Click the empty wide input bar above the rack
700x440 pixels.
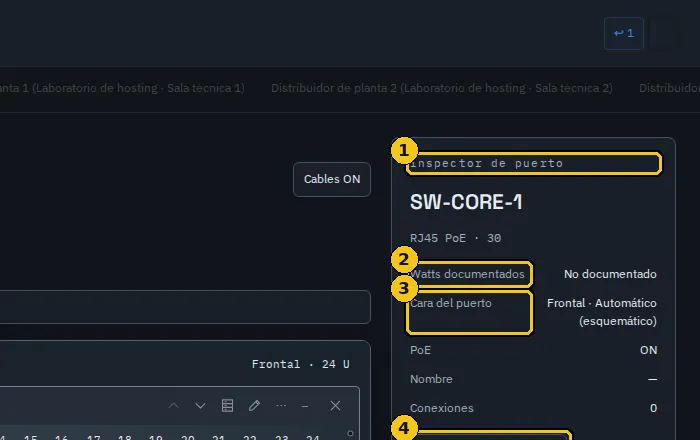tap(185, 307)
